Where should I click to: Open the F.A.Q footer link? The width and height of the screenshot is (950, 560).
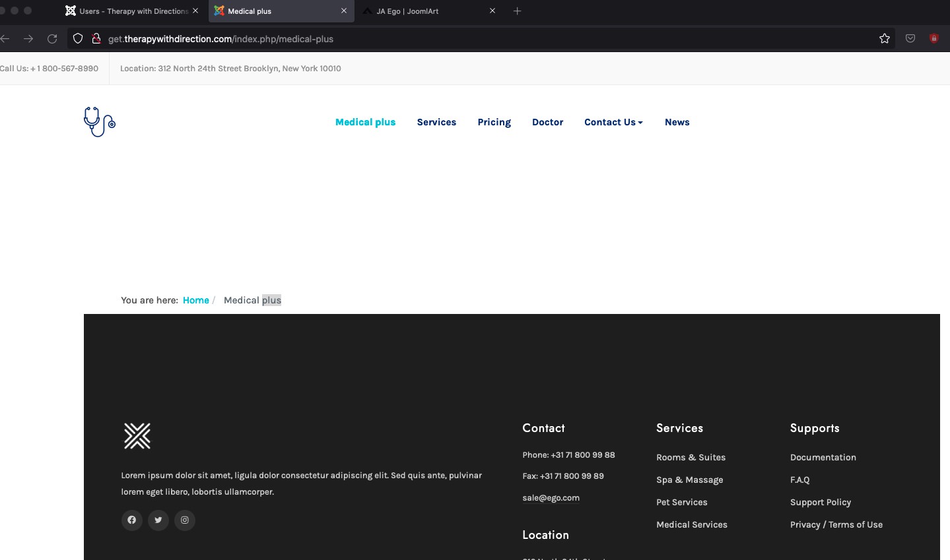800,480
